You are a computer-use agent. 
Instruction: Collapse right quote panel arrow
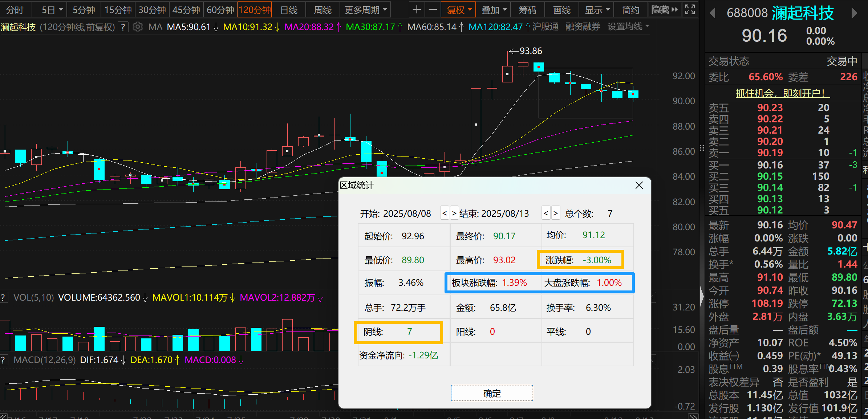tap(702, 297)
